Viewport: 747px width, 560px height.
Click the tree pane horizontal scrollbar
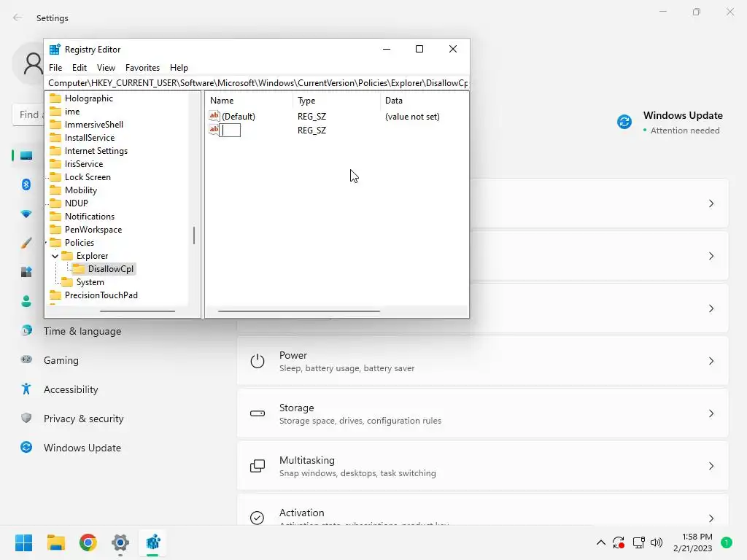click(137, 311)
